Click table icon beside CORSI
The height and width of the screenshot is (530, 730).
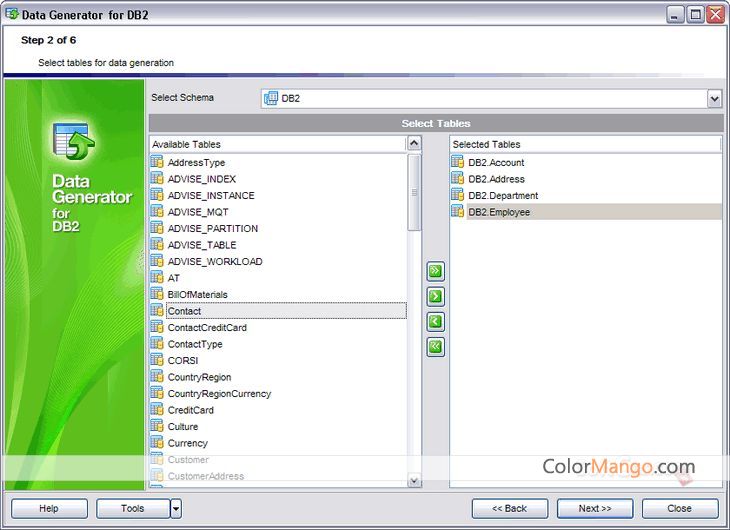point(157,360)
